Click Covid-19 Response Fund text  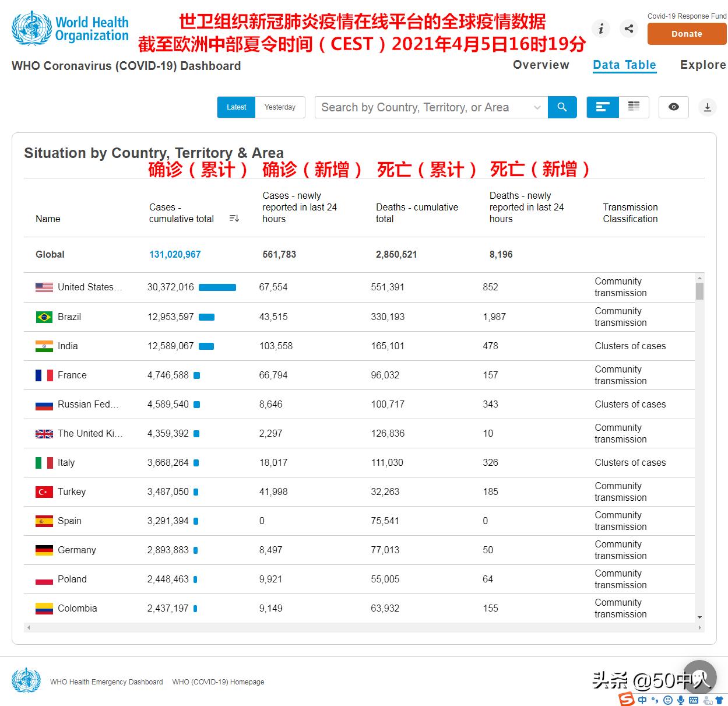(x=687, y=16)
